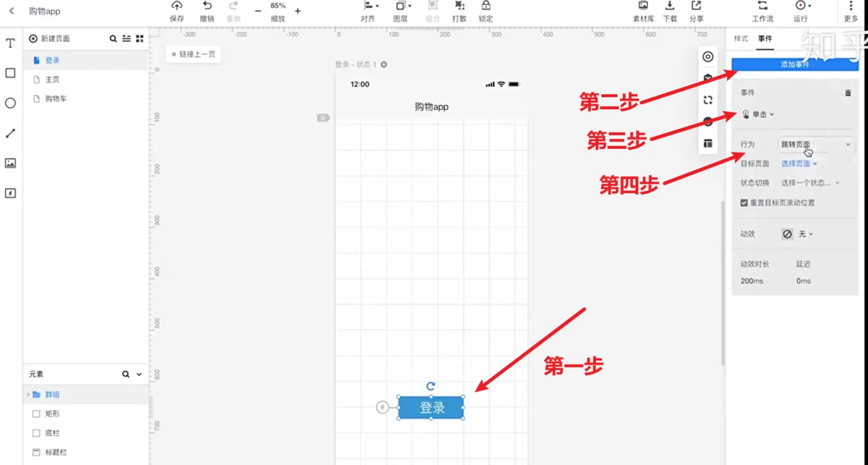Image resolution: width=868 pixels, height=465 pixels.
Task: Open the 选择一个状态 state switch dropdown
Action: coord(810,183)
